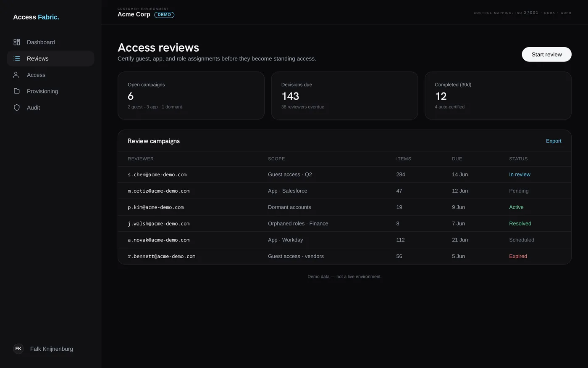Click the 4 auto-certified text

tap(449, 107)
